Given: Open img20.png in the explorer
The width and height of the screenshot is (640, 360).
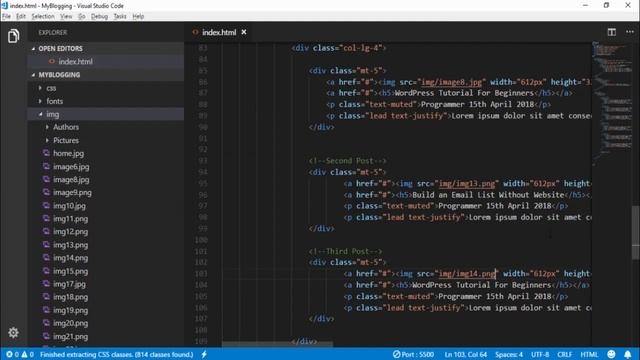Looking at the screenshot, I should (105, 323).
